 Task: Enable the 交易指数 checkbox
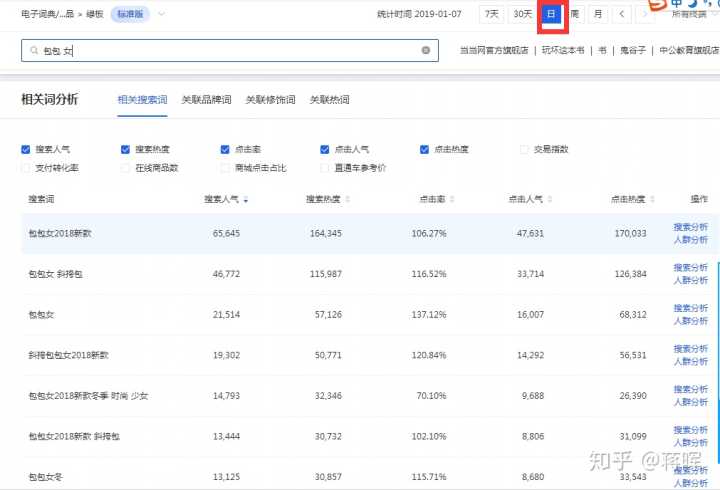[525, 149]
